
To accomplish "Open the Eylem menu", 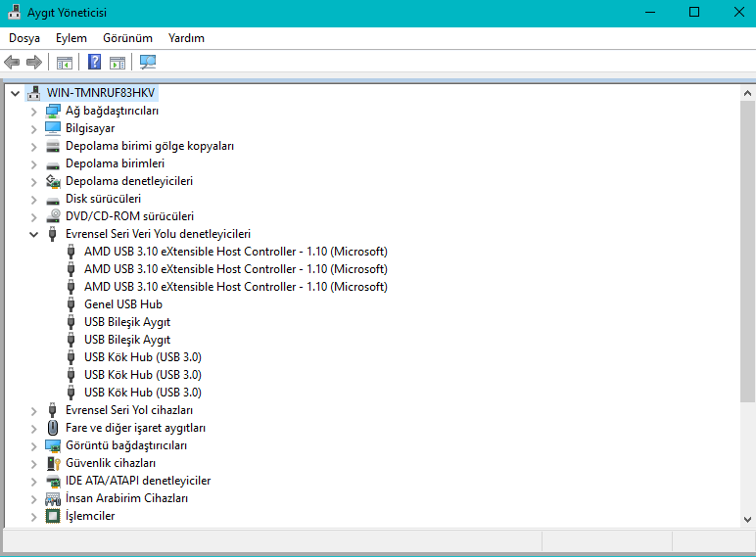I will point(71,38).
